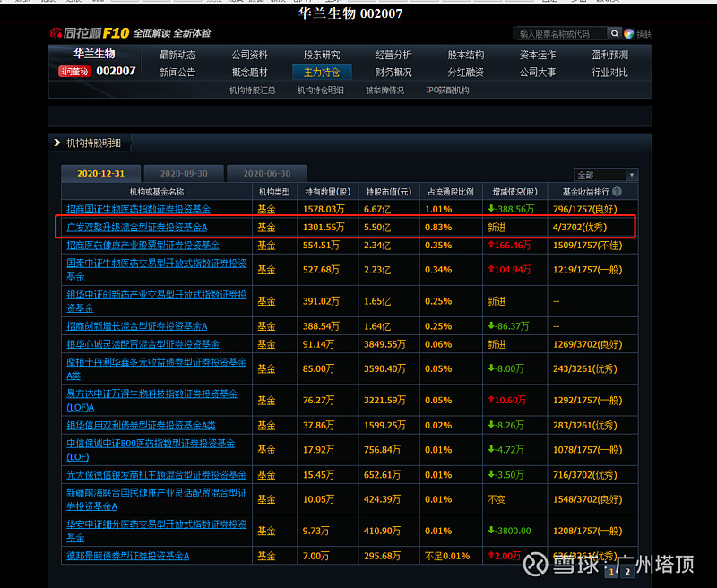717x588 pixels.
Task: Select the 主力持仓 menu item
Action: point(322,73)
